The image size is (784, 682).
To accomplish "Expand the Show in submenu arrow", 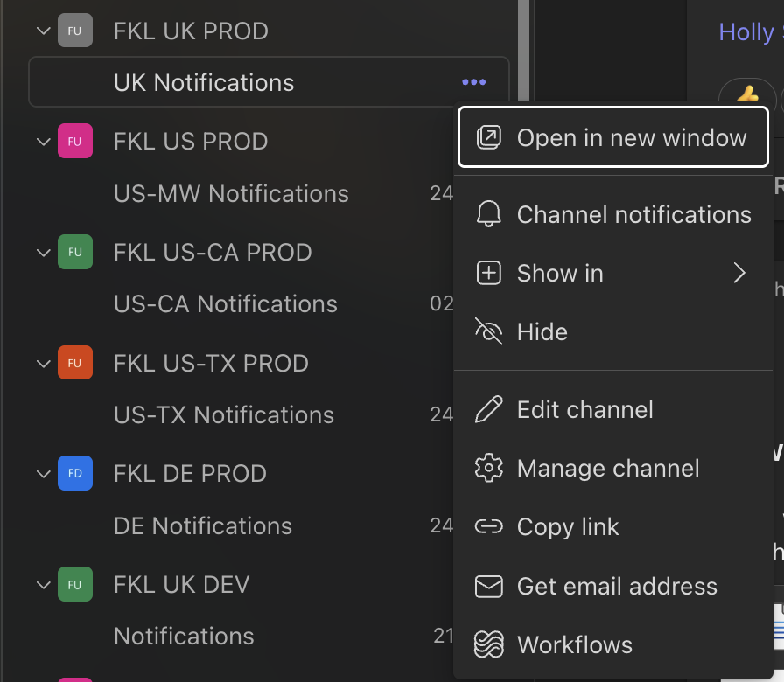I will (x=739, y=274).
